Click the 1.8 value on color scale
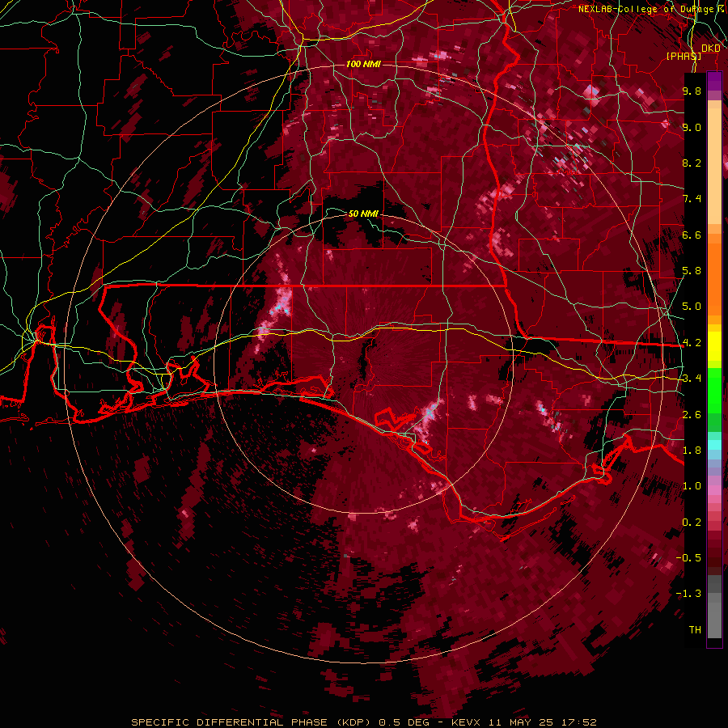This screenshot has height=728, width=728. 692,451
